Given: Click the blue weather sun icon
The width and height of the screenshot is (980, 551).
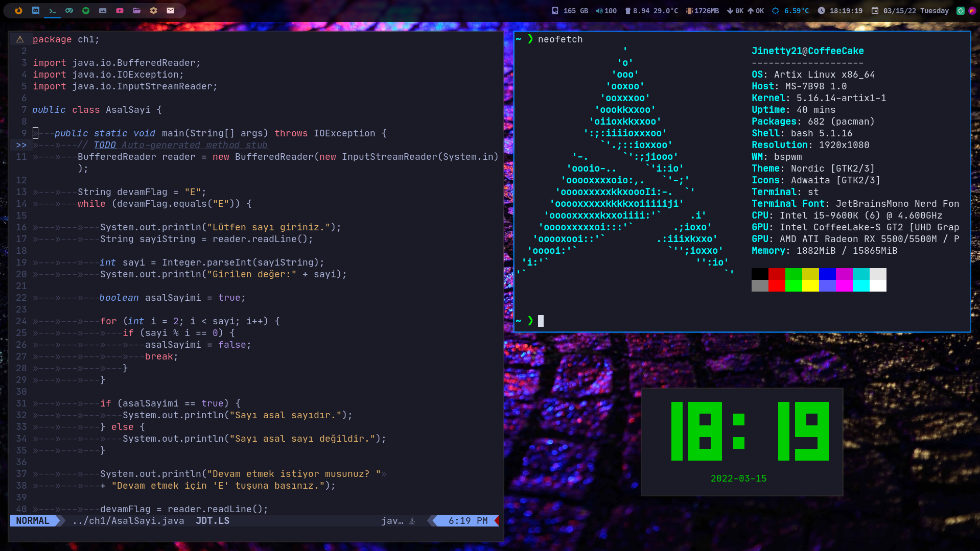Looking at the screenshot, I should click(x=775, y=11).
